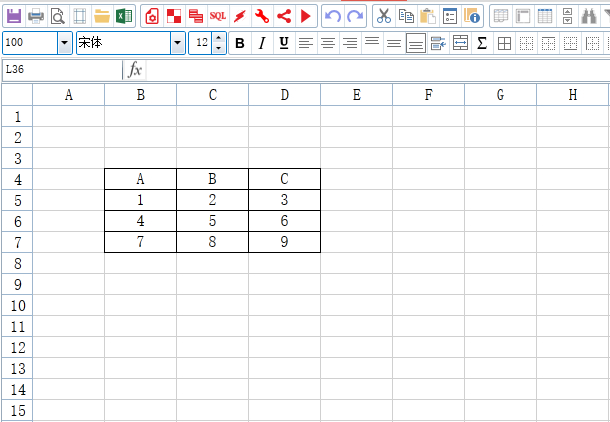Open the SQL editor icon
610x422 pixels.
pos(218,16)
